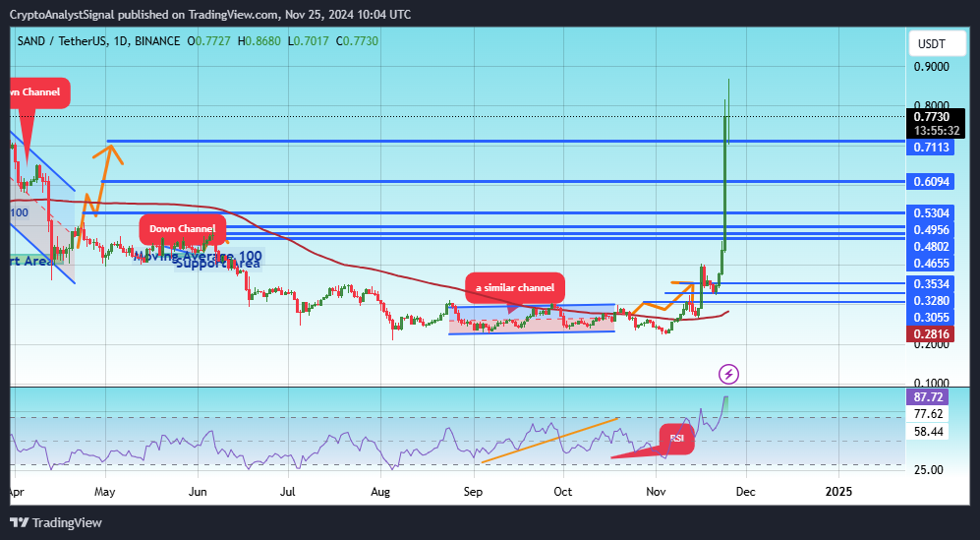
Task: Click the Dec label on time axis
Action: point(746,492)
